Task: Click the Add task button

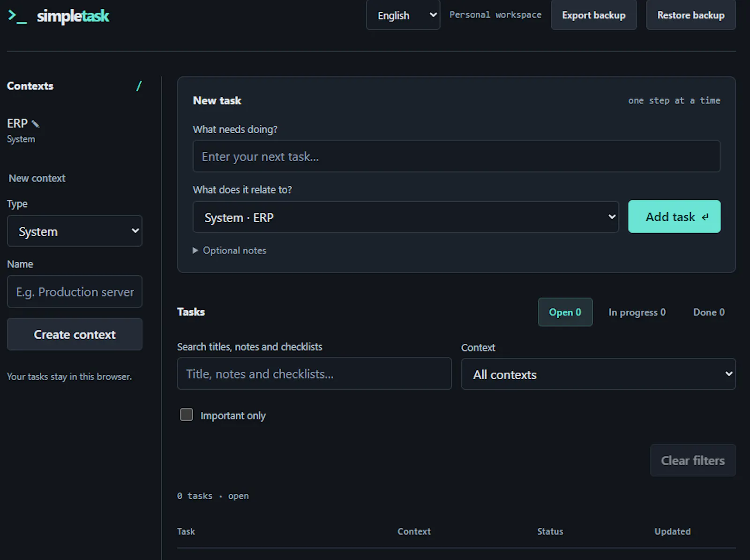Action: click(674, 217)
